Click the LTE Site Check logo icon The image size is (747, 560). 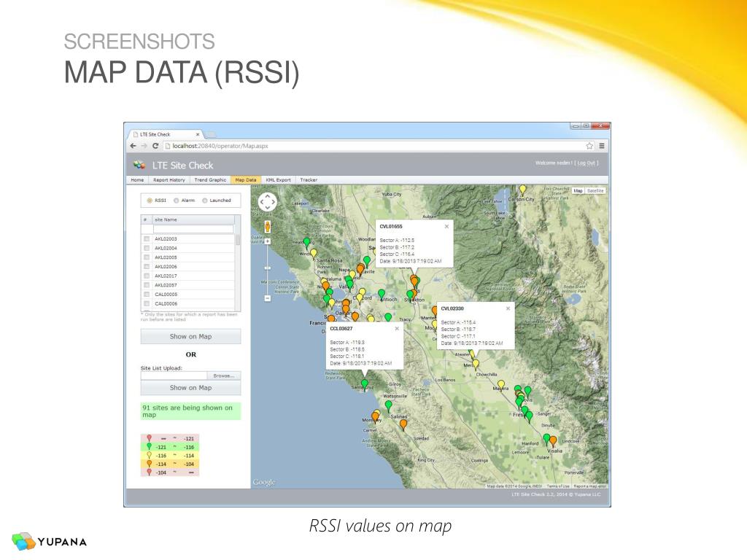point(139,166)
